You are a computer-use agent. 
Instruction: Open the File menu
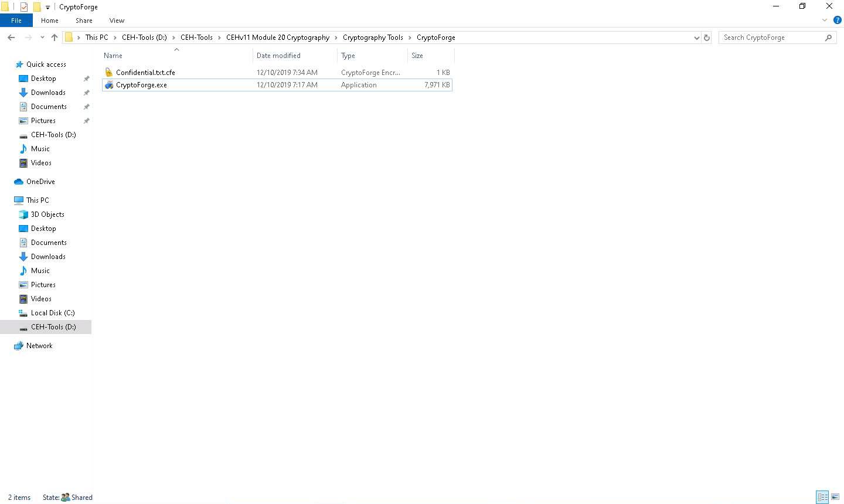pyautogui.click(x=16, y=21)
